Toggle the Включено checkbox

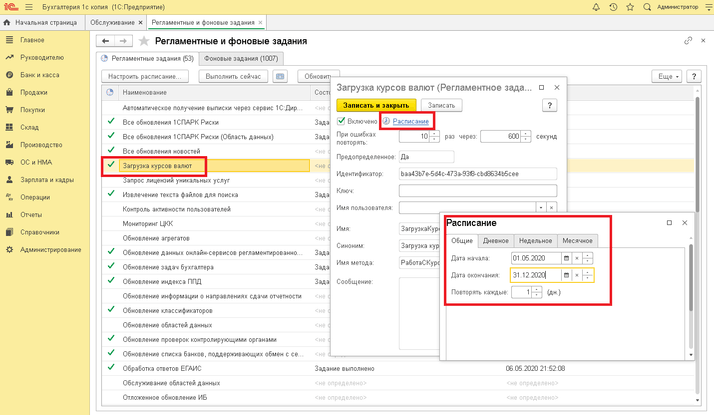tap(342, 121)
